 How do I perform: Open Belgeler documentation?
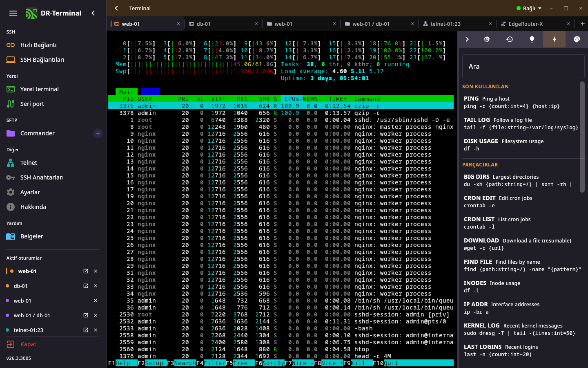click(x=53, y=236)
